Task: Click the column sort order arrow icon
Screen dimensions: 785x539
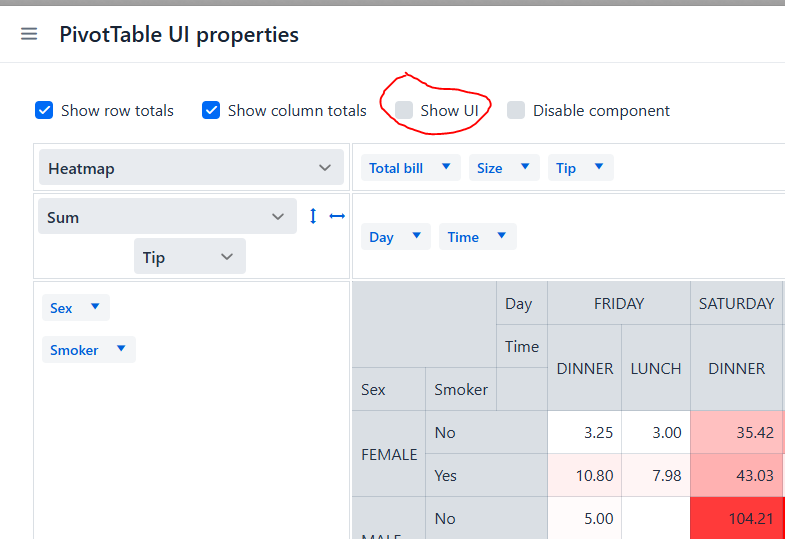Action: coord(337,216)
